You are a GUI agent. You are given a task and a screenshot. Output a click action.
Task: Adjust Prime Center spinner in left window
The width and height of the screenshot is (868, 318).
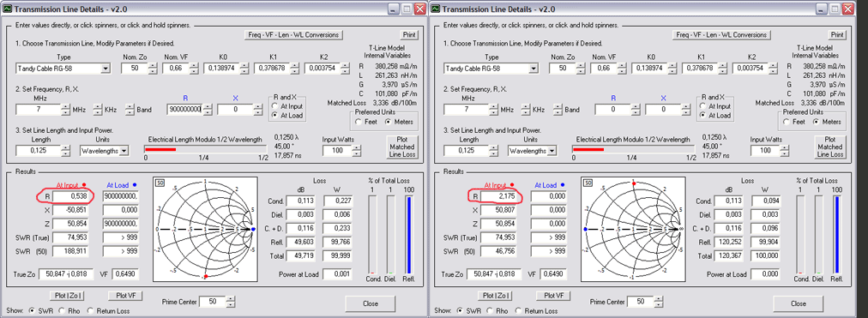point(231,302)
